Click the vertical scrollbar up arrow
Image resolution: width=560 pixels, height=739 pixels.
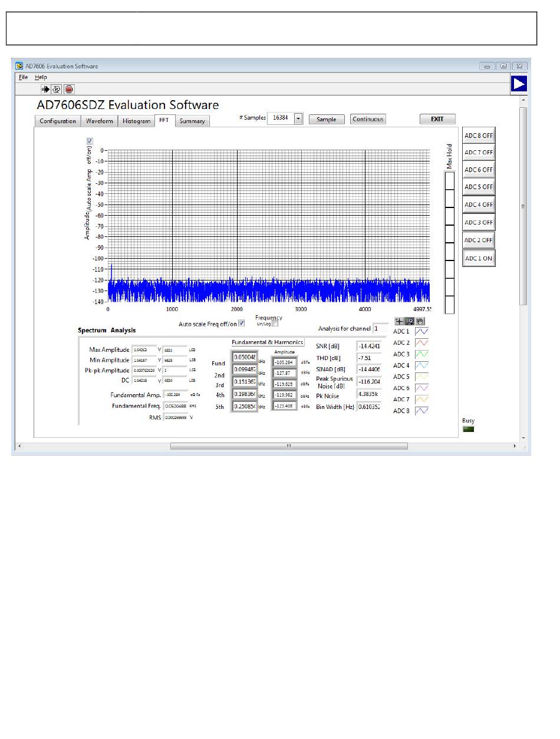(x=523, y=101)
